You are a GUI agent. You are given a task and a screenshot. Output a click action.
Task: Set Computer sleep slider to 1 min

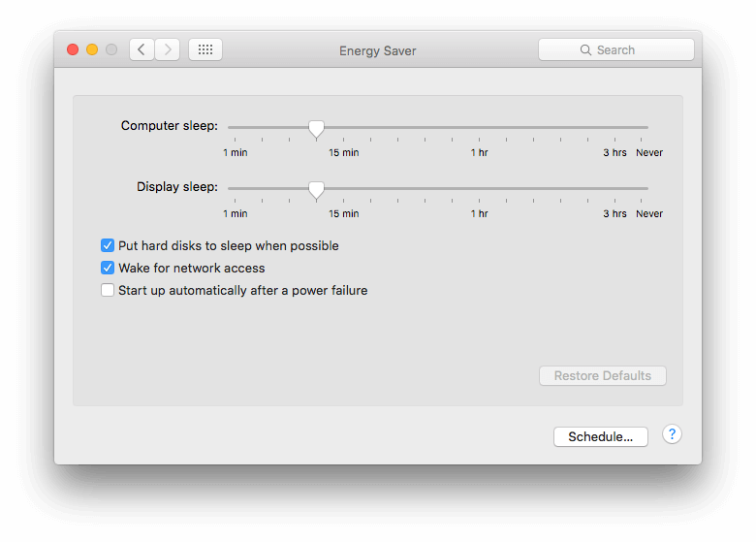(235, 127)
